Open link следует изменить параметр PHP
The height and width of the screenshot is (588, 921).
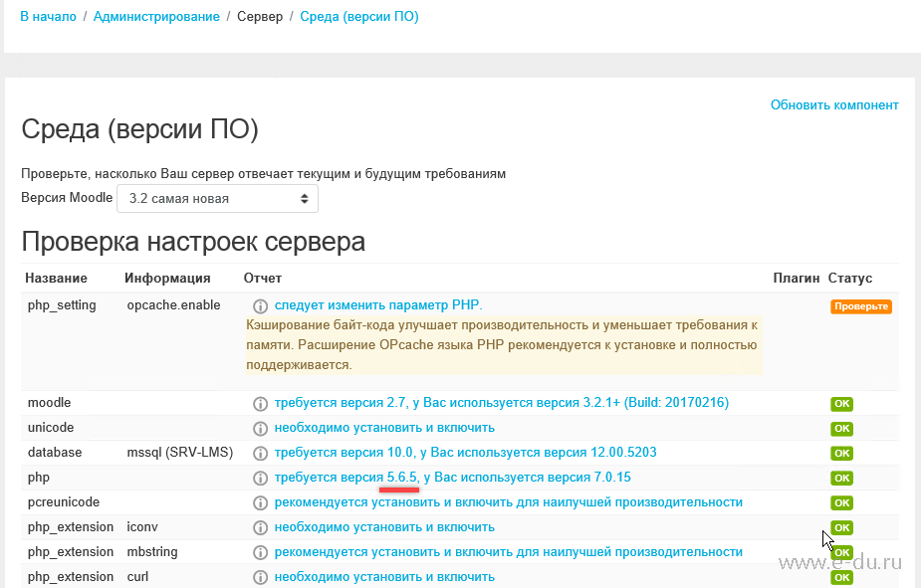pyautogui.click(x=378, y=305)
